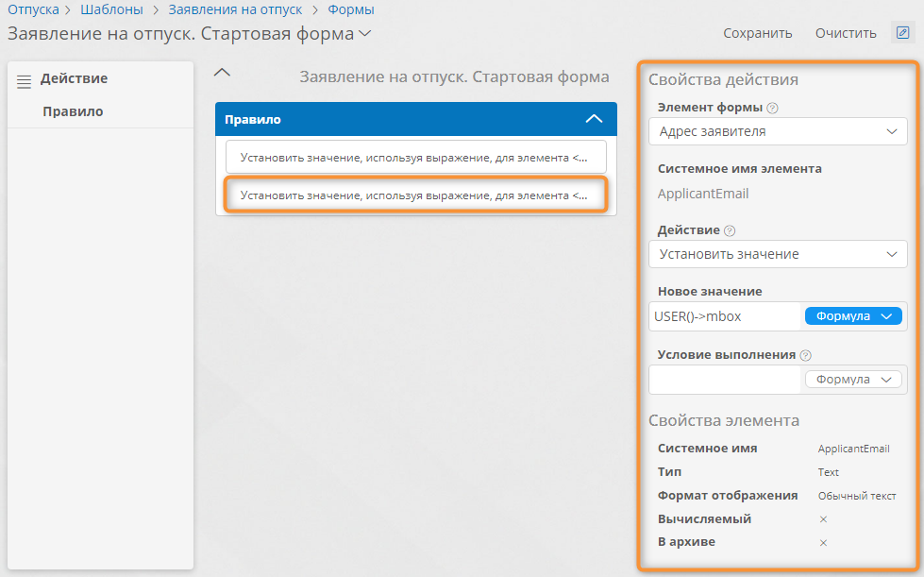The width and height of the screenshot is (924, 577).
Task: Open the Элемент формы dropdown Адрес заявителя
Action: click(778, 131)
